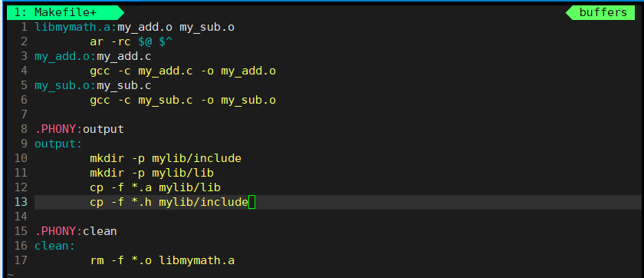
Task: Click line number 7 in the gutter
Action: 24,114
